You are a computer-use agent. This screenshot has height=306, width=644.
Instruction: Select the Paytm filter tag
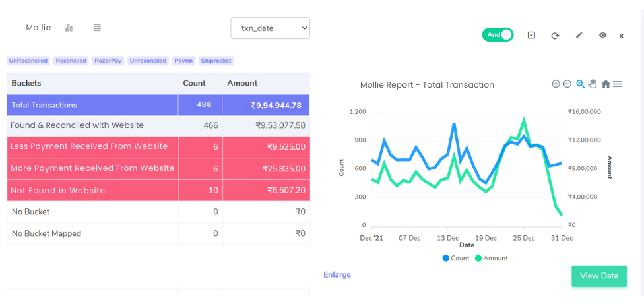[183, 61]
